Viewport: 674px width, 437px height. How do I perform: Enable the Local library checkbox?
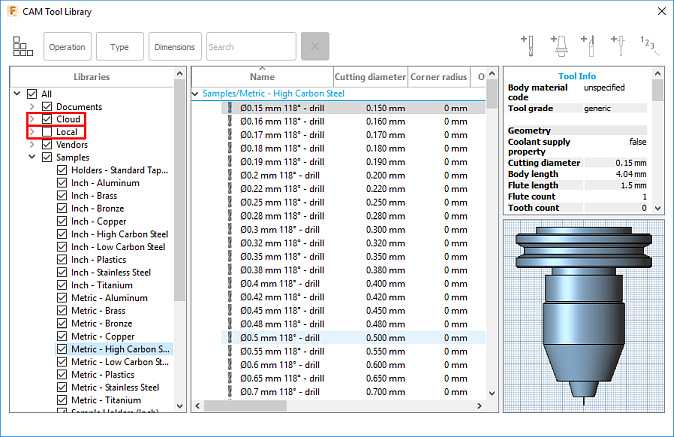pyautogui.click(x=46, y=132)
